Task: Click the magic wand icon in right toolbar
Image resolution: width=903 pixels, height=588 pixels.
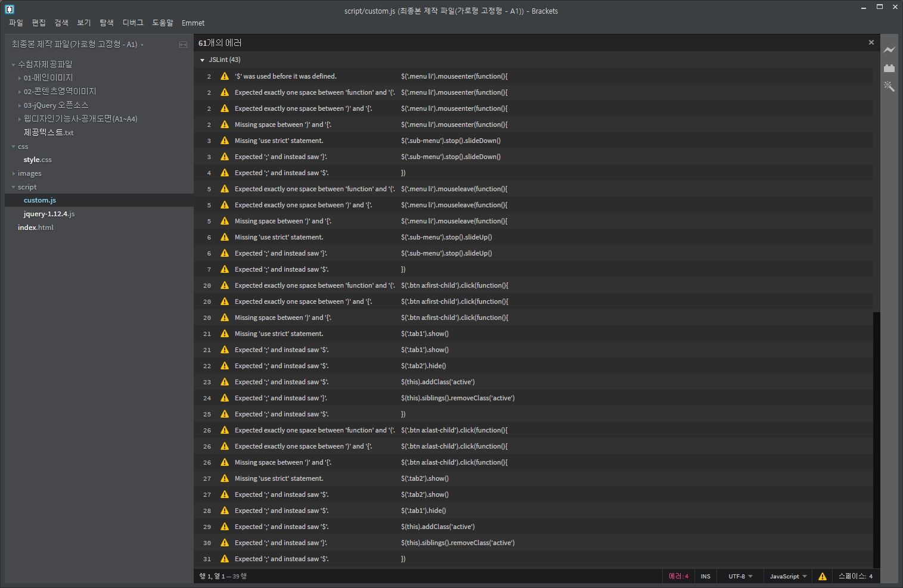Action: tap(889, 86)
